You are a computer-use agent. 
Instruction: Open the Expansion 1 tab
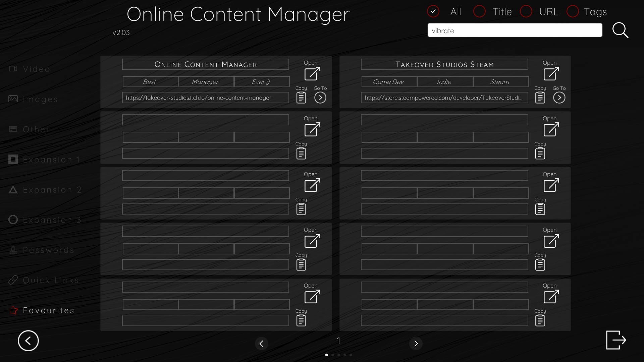[51, 159]
